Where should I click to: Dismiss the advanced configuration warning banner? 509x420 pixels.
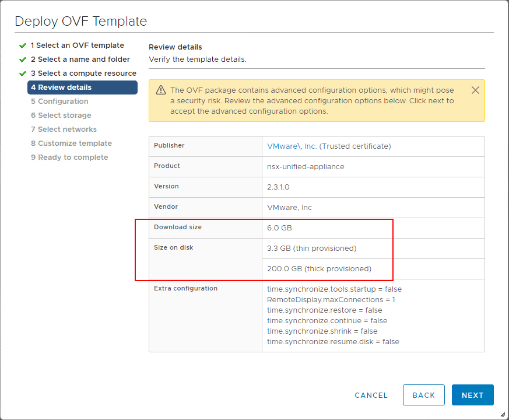[x=475, y=90]
